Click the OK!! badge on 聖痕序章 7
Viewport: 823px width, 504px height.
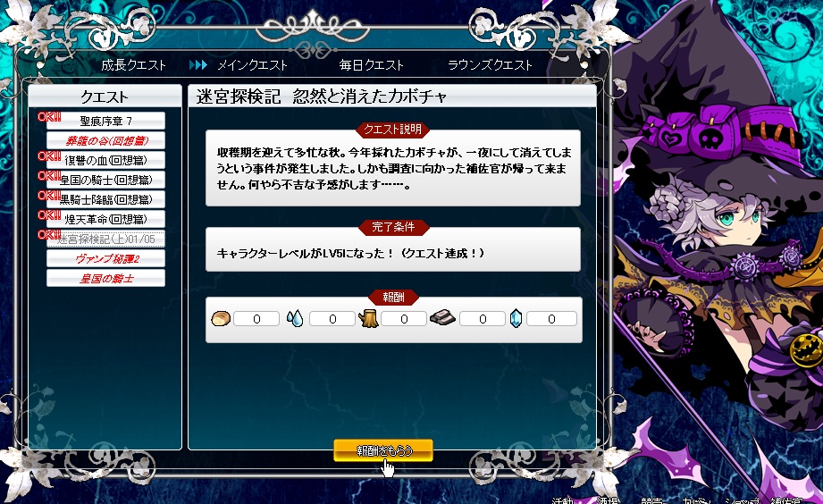click(x=49, y=116)
